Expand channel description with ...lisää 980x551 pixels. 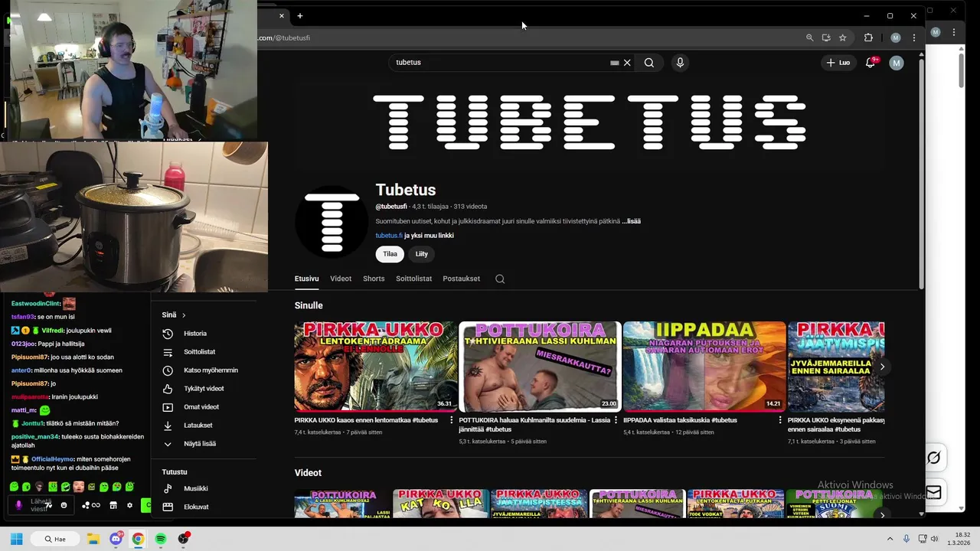pos(632,221)
